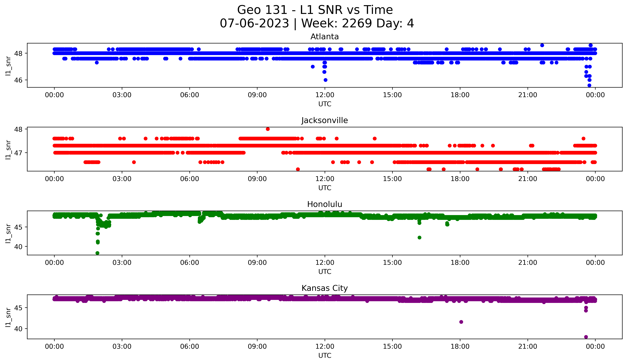
Task: Click the 12:00 tick label under Jacksonville plot
Action: point(325,179)
